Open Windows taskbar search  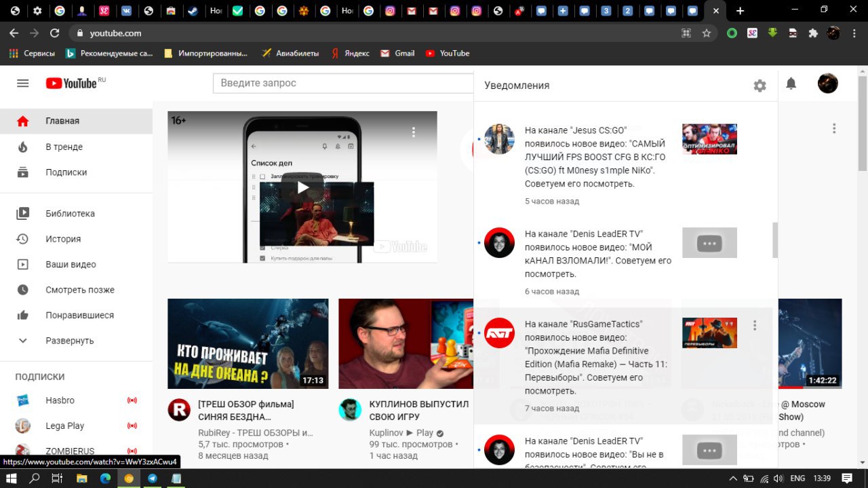(35, 478)
